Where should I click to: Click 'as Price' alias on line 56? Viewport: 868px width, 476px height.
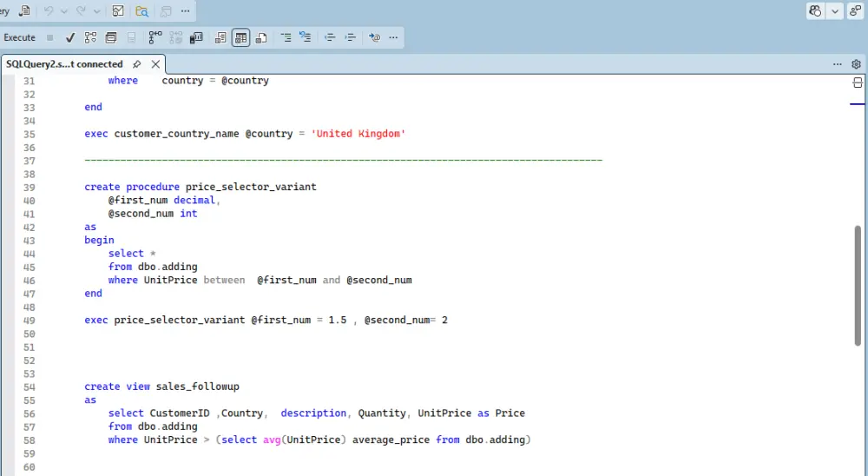[x=501, y=413]
